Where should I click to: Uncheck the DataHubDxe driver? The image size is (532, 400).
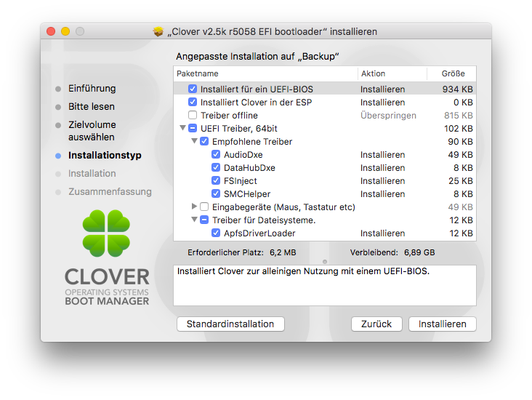click(x=216, y=167)
